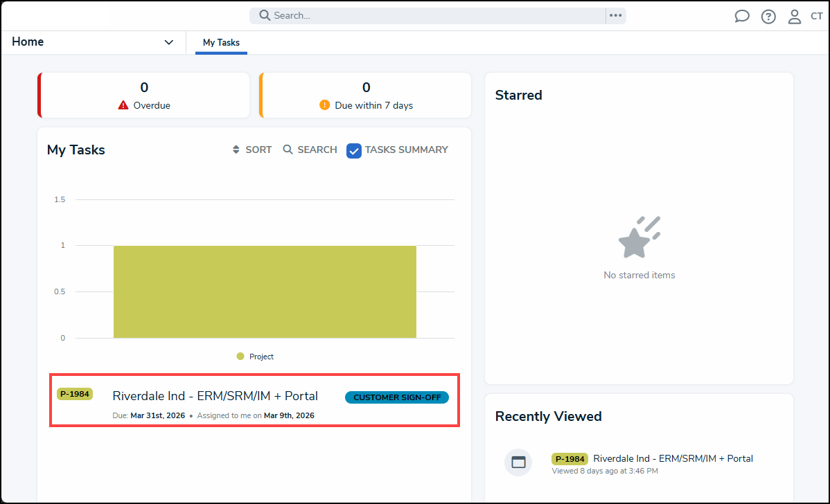Click the orange Due within 7 days icon
This screenshot has height=504, width=830.
[324, 105]
